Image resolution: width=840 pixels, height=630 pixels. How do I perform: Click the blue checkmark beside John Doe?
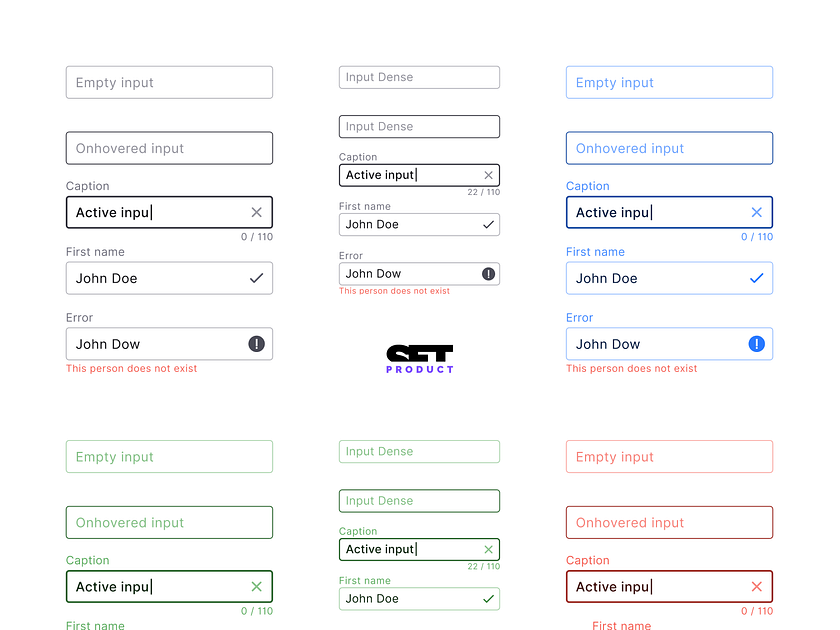point(757,278)
